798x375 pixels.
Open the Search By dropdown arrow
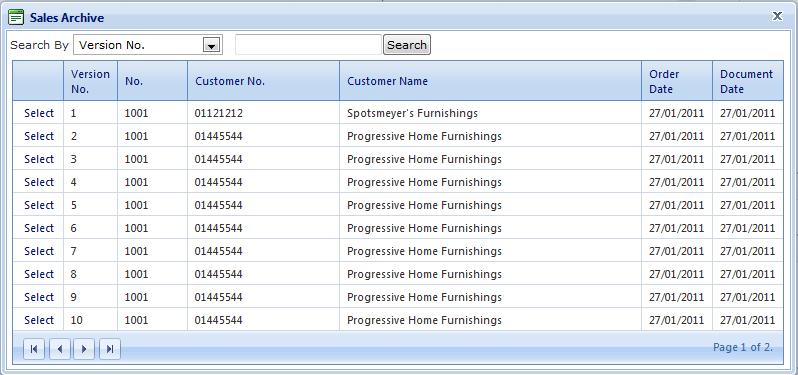pos(211,45)
